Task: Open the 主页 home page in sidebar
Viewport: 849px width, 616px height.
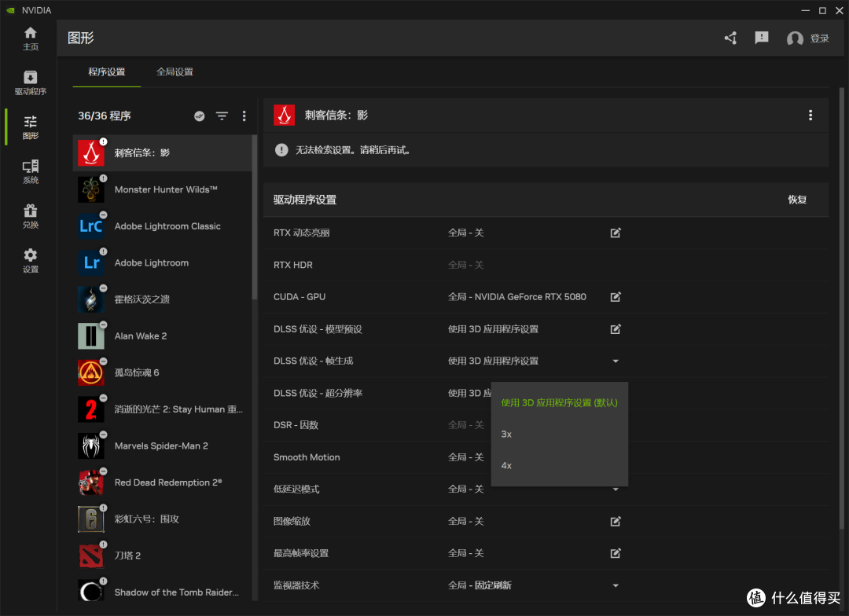Action: (31, 38)
